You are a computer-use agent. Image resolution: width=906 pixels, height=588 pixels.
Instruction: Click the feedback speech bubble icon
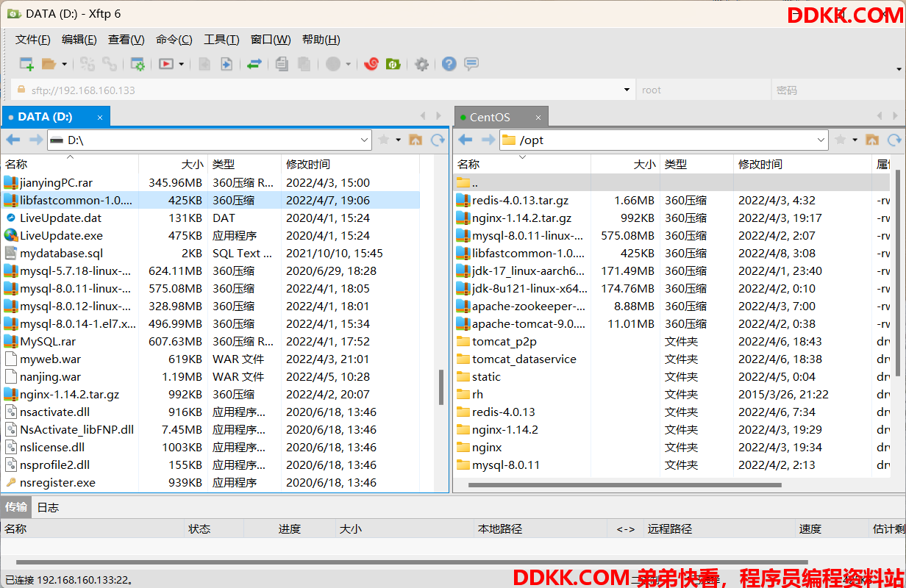click(x=471, y=64)
